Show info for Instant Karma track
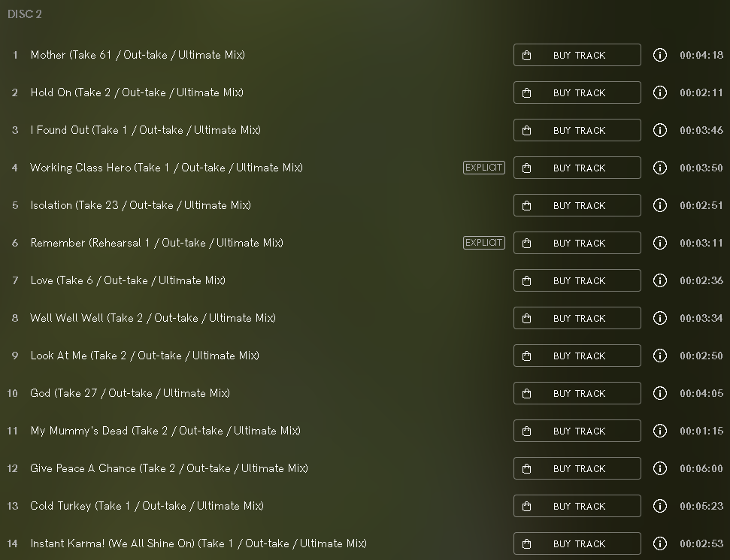The height and width of the screenshot is (560, 730). pos(659,543)
